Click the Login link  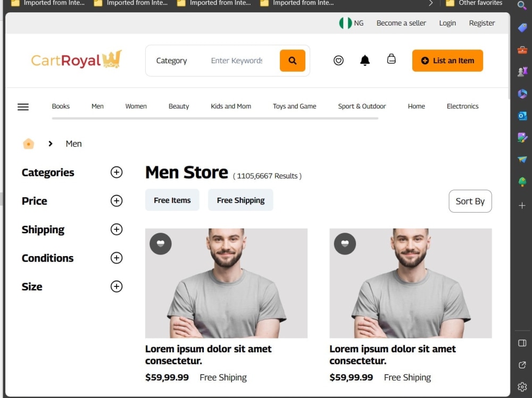447,23
